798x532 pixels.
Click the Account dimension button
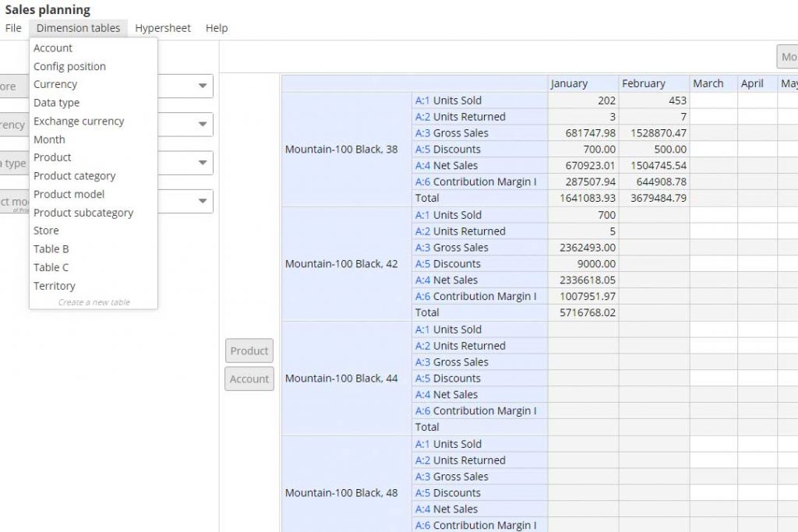[x=249, y=379]
